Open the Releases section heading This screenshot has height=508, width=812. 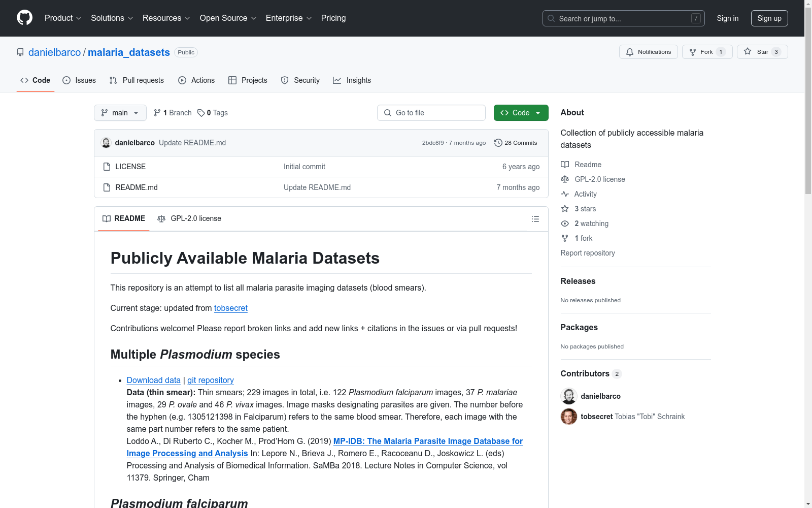pyautogui.click(x=578, y=281)
